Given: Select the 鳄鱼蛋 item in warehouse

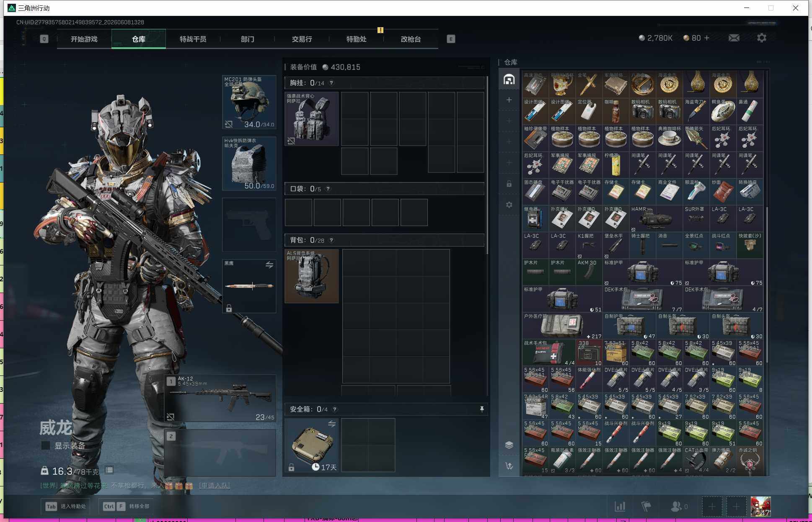Looking at the screenshot, I should click(723, 111).
